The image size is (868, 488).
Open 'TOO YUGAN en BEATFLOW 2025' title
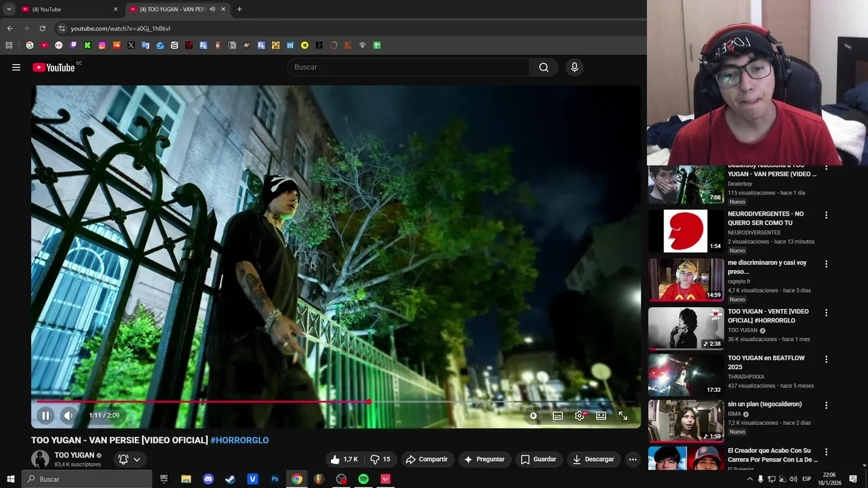coord(766,362)
